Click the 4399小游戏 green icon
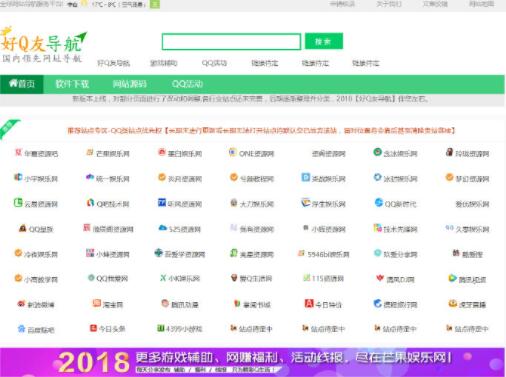 coord(161,328)
